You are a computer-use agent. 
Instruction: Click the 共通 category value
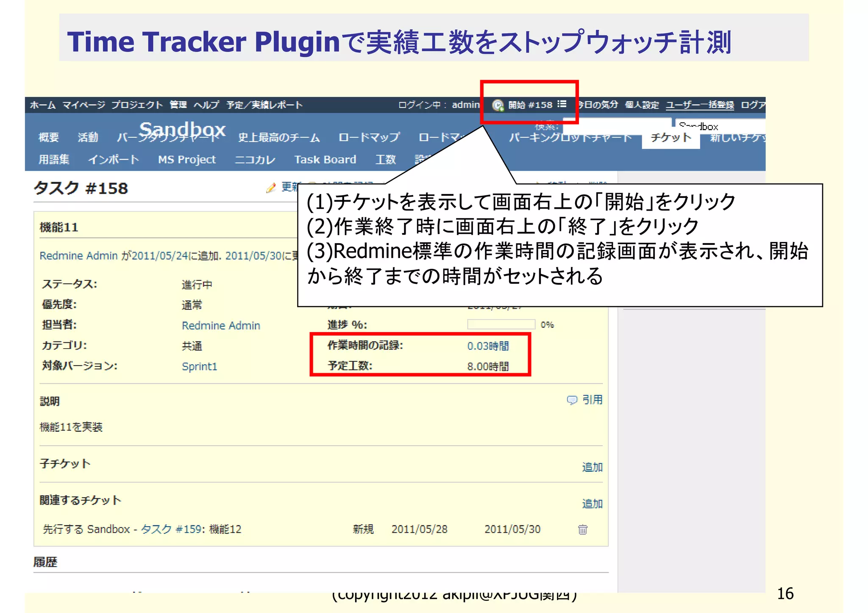click(x=192, y=346)
